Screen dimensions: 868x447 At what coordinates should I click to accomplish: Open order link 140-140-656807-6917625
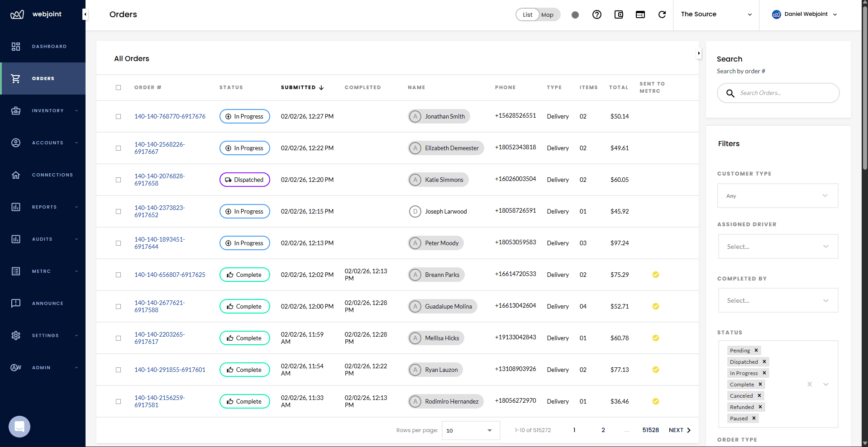click(x=170, y=275)
